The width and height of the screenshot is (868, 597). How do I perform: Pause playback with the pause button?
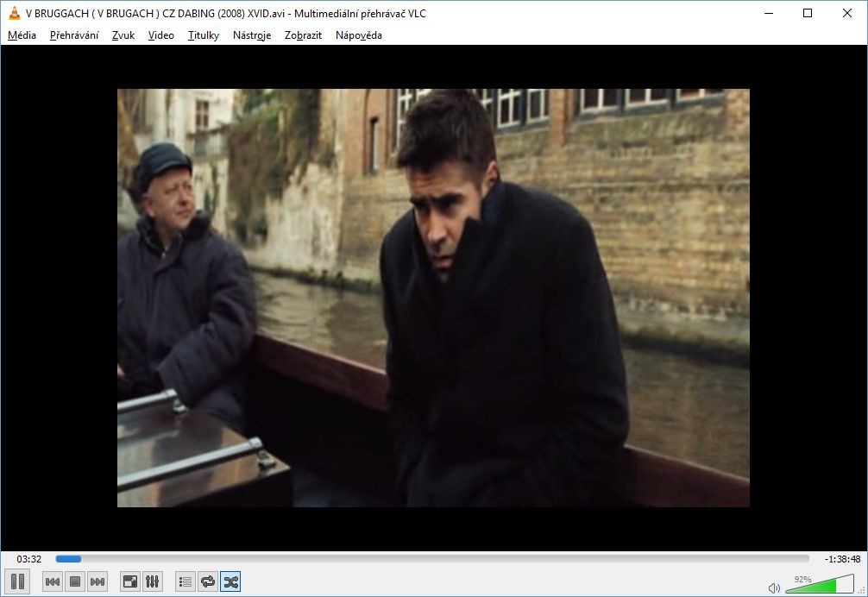[x=17, y=581]
